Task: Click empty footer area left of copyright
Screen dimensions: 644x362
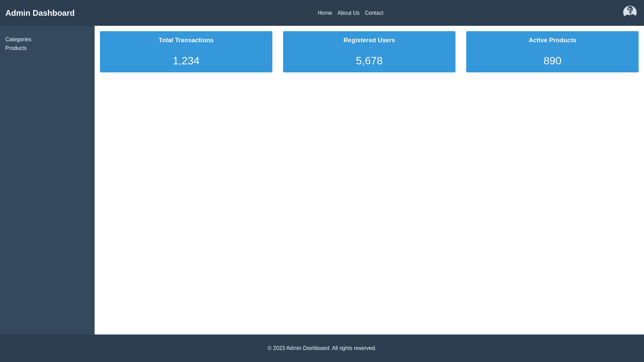Action: pyautogui.click(x=134, y=348)
